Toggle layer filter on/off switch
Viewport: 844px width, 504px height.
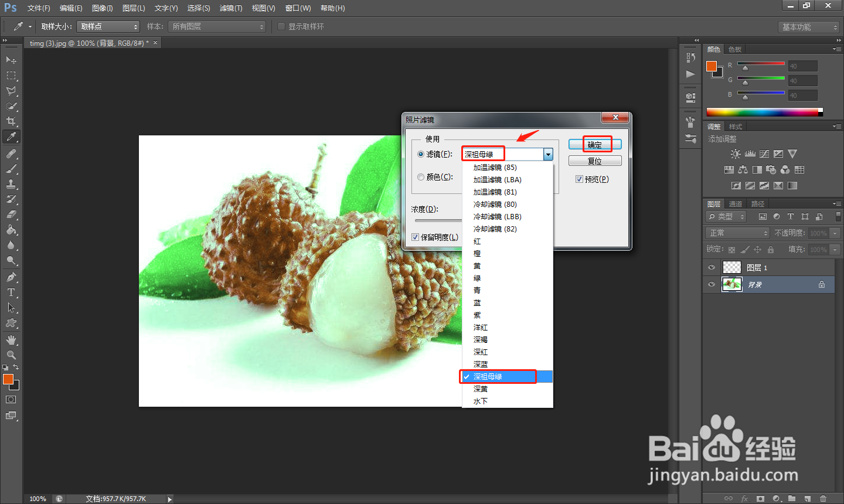[838, 216]
